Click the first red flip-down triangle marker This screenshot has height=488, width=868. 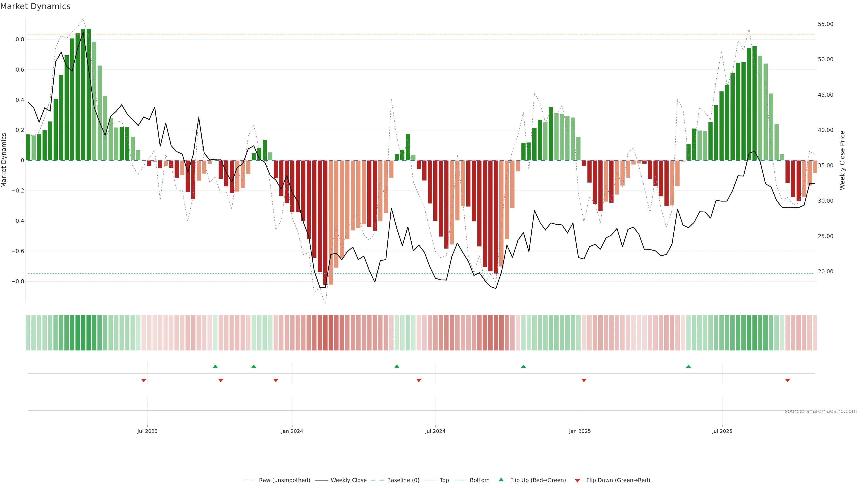click(x=144, y=380)
